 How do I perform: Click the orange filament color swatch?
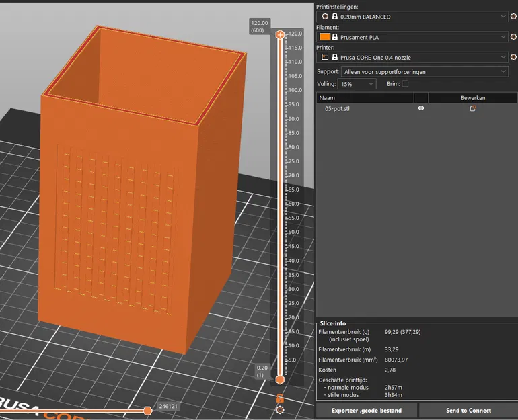(x=325, y=37)
